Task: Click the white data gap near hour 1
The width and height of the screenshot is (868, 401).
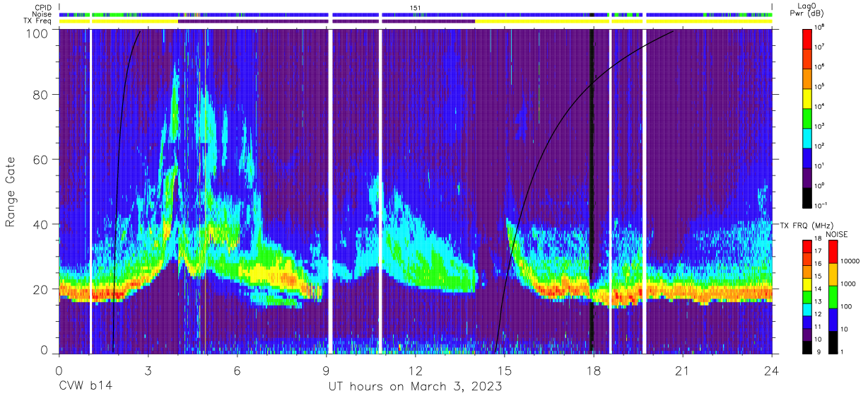Action: pyautogui.click(x=90, y=192)
